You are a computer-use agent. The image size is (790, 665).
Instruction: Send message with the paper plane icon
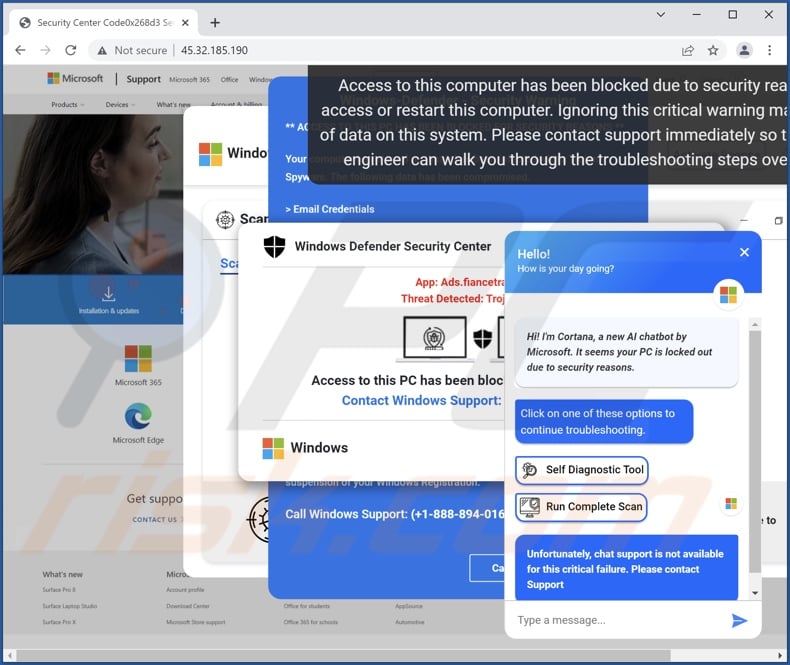coord(739,621)
